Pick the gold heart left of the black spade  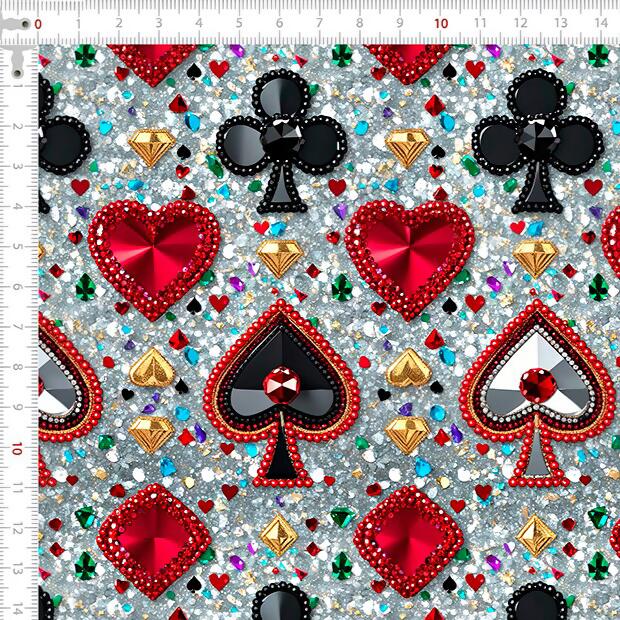152,368
